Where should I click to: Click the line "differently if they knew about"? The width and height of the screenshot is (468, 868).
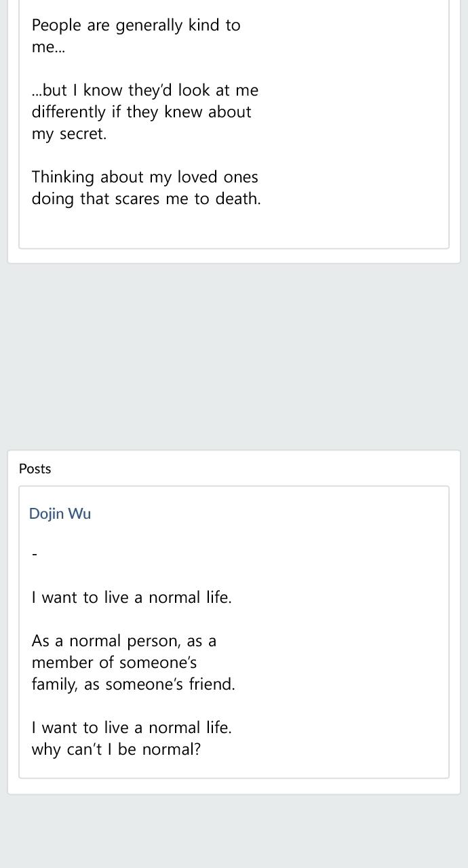point(141,112)
